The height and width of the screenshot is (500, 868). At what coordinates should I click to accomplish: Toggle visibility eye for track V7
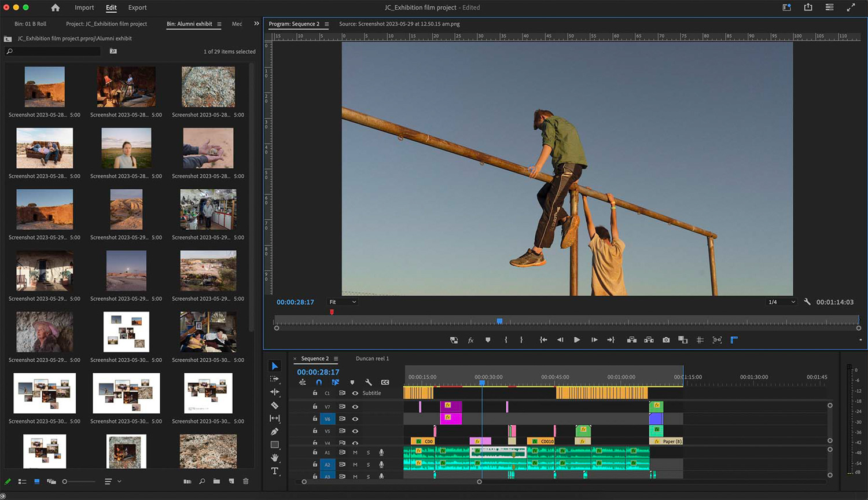tap(355, 407)
